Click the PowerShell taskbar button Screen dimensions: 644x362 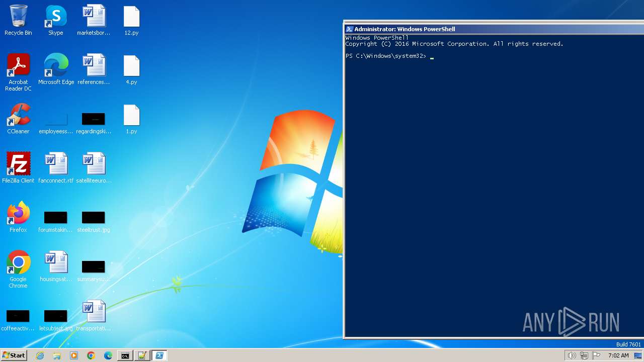pos(159,355)
